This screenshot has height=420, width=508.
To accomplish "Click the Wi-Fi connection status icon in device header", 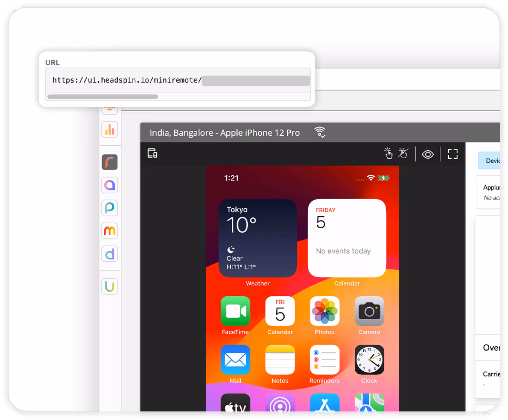I will pyautogui.click(x=320, y=132).
